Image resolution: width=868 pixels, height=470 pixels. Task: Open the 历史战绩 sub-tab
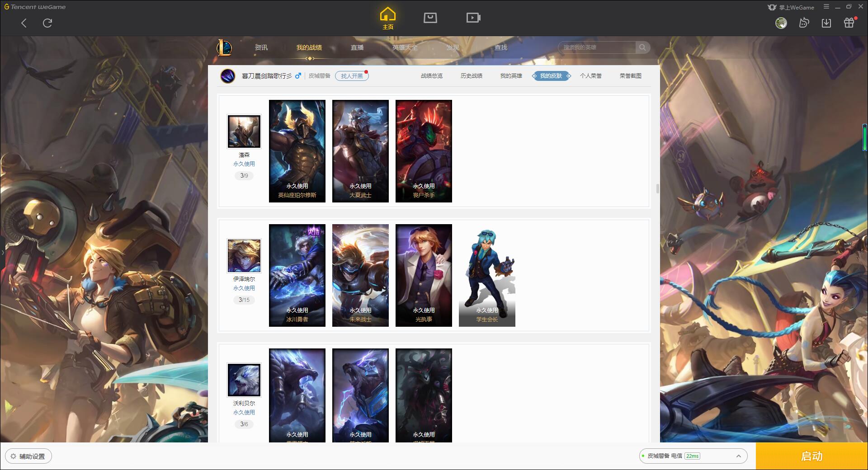click(x=472, y=76)
